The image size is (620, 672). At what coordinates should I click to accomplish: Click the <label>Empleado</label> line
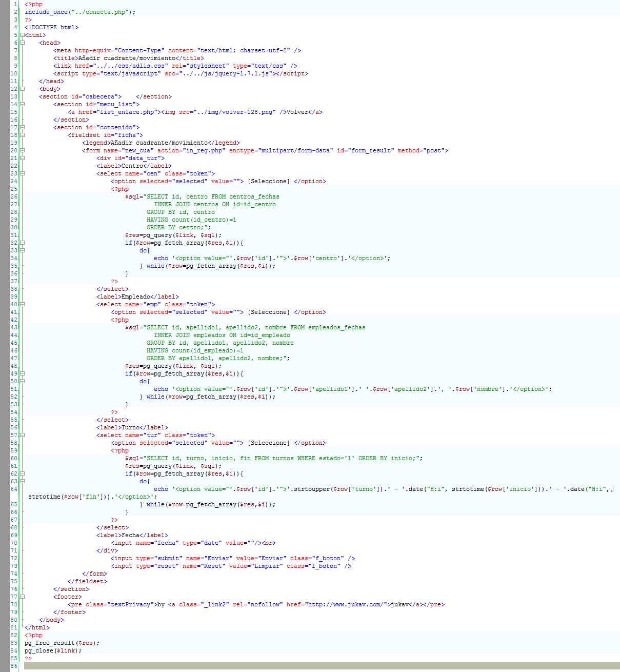click(137, 297)
